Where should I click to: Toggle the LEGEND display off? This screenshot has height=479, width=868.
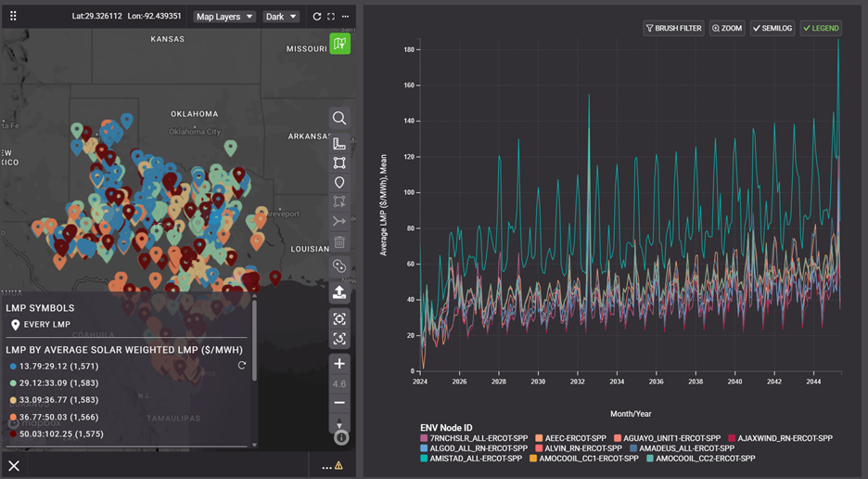pos(821,28)
